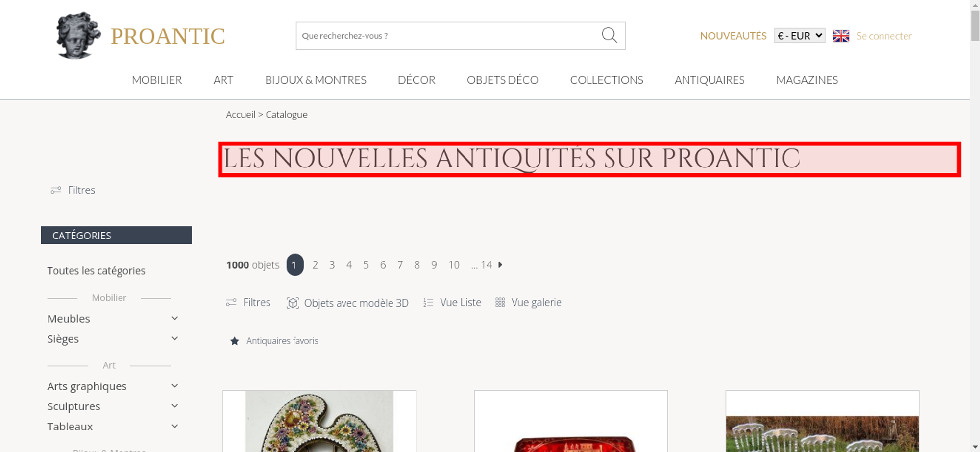
Task: Expand the Sièges category
Action: click(175, 338)
